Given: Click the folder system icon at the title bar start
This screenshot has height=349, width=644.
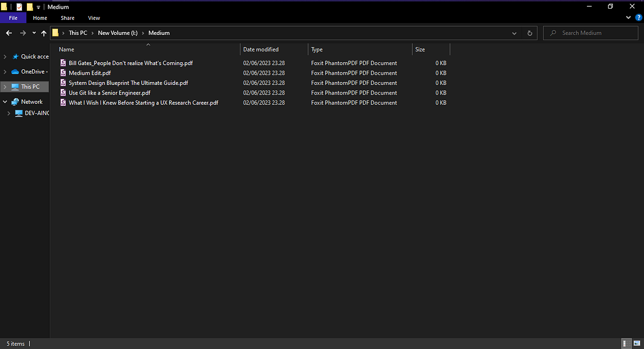Looking at the screenshot, I should tap(3, 7).
